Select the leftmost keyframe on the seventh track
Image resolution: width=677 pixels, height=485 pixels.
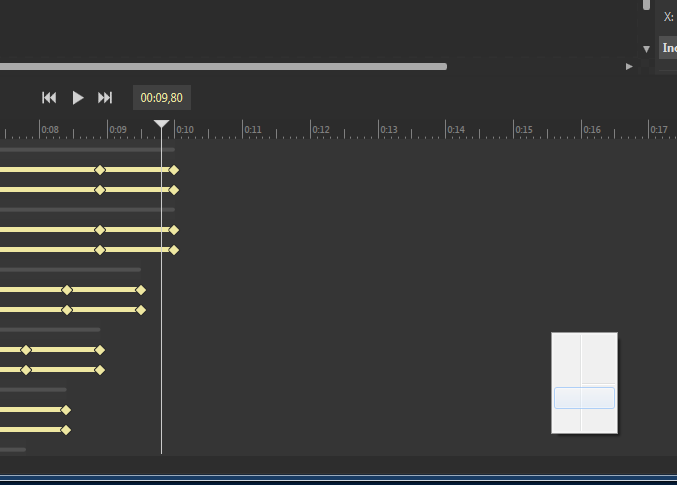tap(26, 350)
